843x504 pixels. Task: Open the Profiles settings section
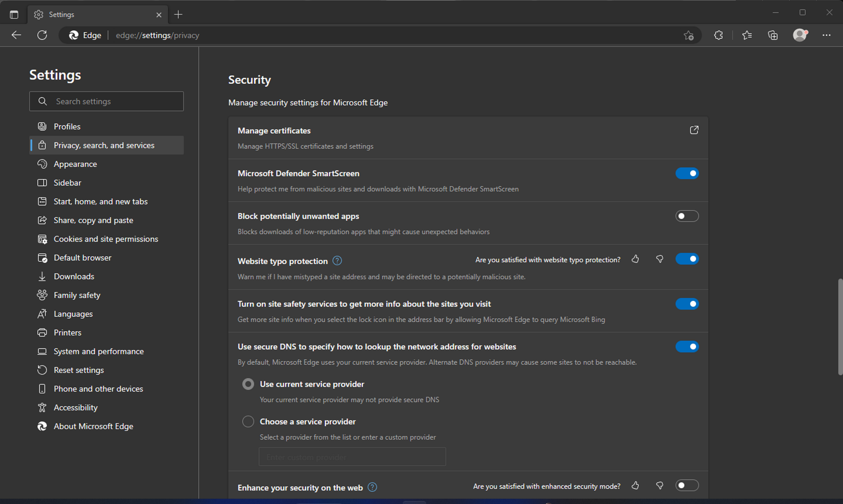pyautogui.click(x=106, y=126)
